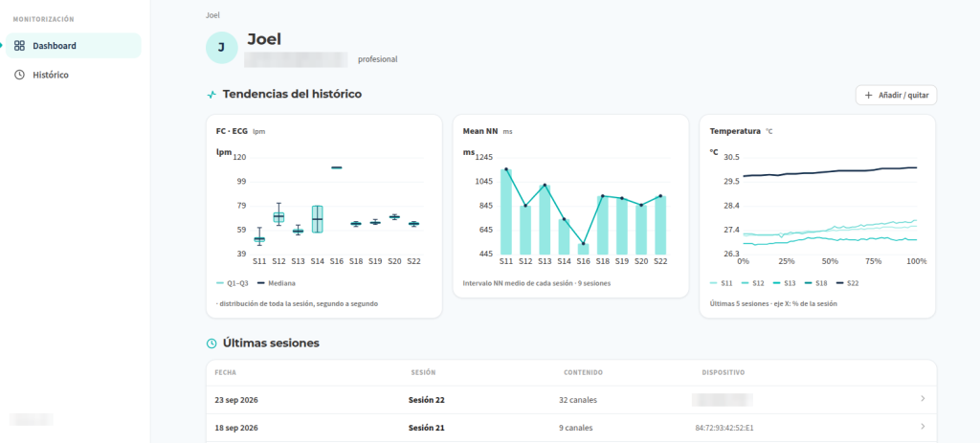980x443 pixels.
Task: Click the S16 bar in Mean NN chart
Action: click(x=583, y=249)
